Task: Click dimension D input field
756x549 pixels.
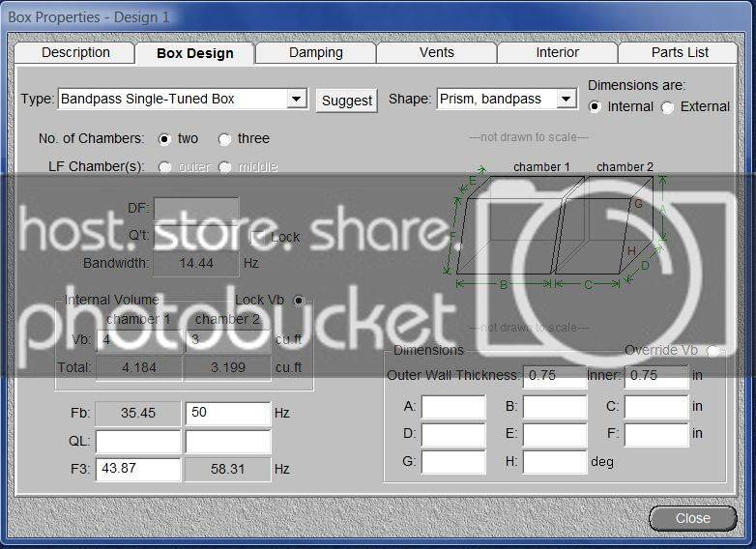Action: point(453,434)
